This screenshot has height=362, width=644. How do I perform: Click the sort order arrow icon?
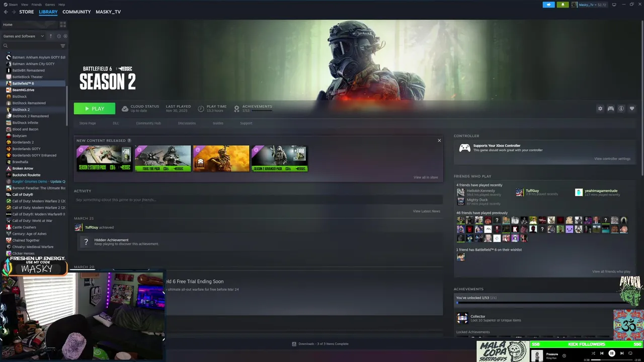click(x=51, y=36)
